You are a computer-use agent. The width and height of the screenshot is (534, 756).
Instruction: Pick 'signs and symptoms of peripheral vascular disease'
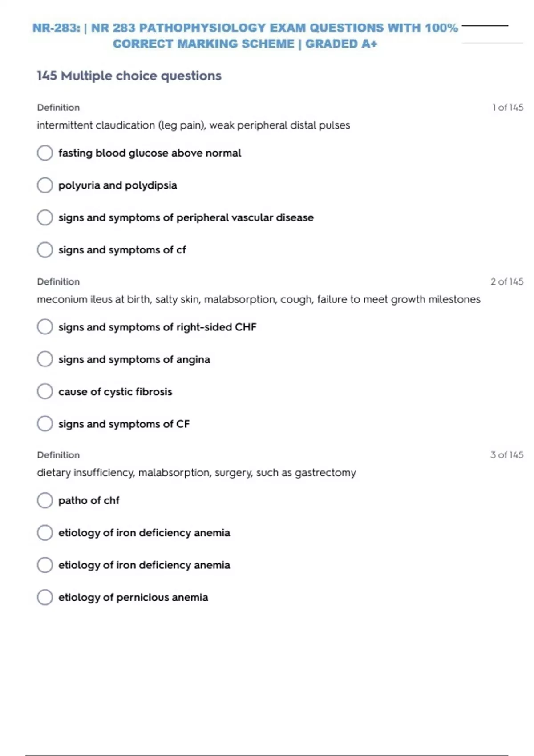(x=45, y=217)
